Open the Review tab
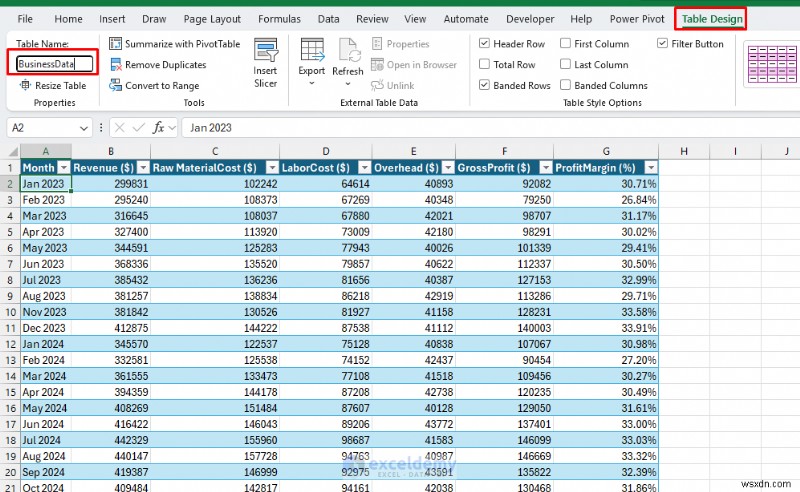 click(x=372, y=19)
